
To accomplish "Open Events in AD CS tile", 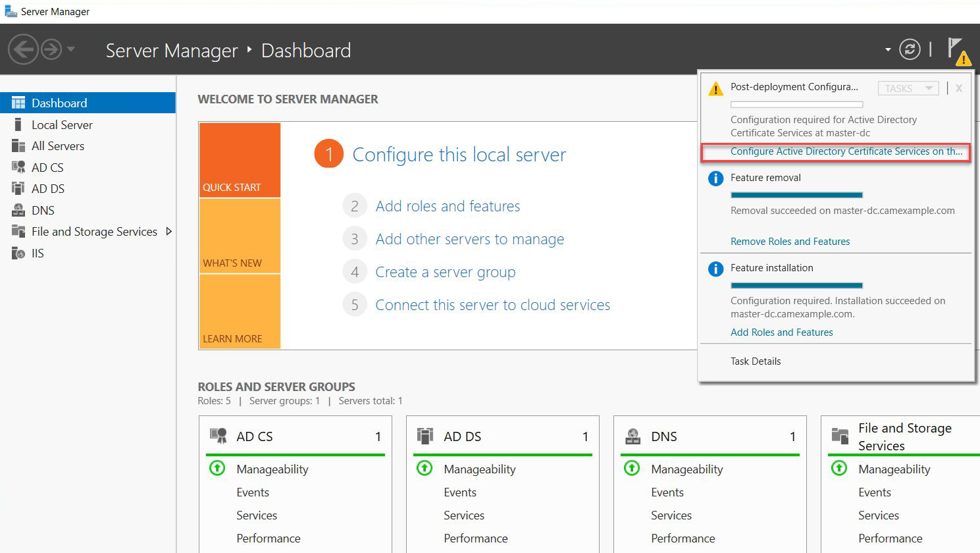I will [x=253, y=492].
